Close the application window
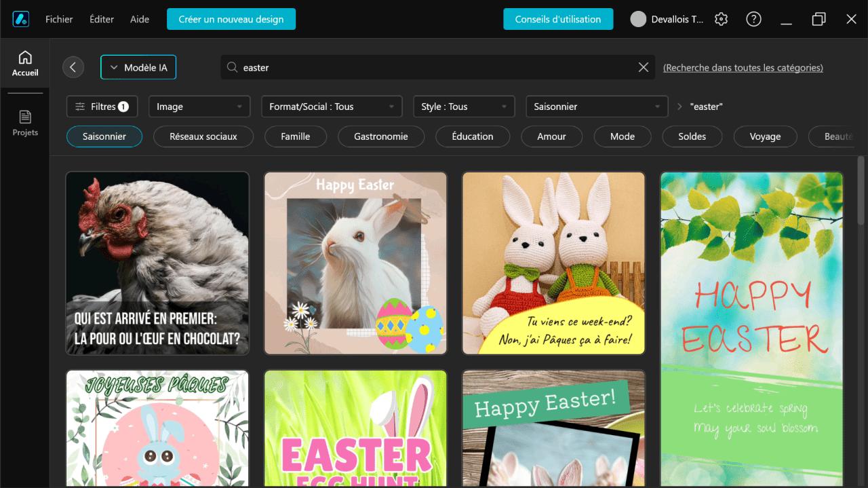The height and width of the screenshot is (488, 868). point(852,19)
